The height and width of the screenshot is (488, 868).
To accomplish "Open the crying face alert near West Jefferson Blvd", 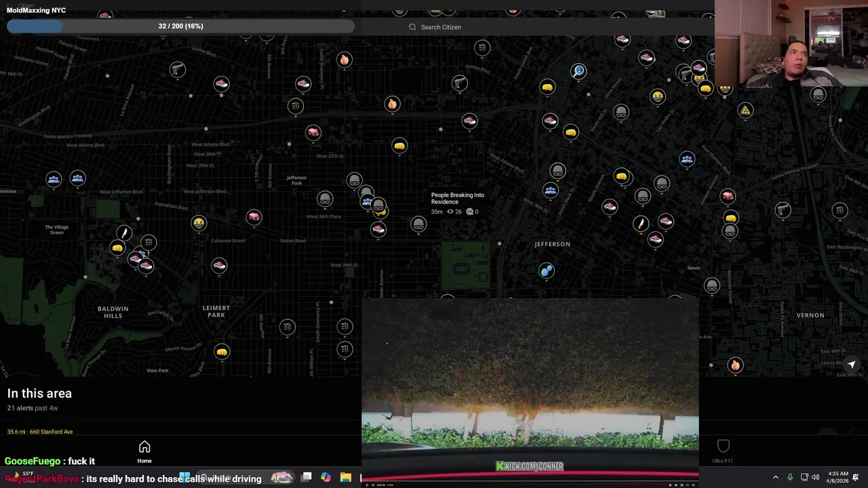I will click(198, 222).
